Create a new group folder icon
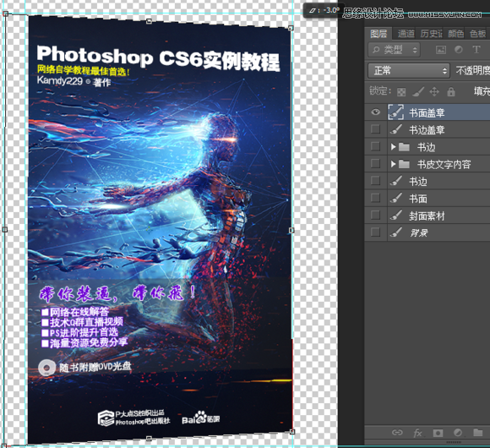This screenshot has width=490, height=448. coord(478,433)
